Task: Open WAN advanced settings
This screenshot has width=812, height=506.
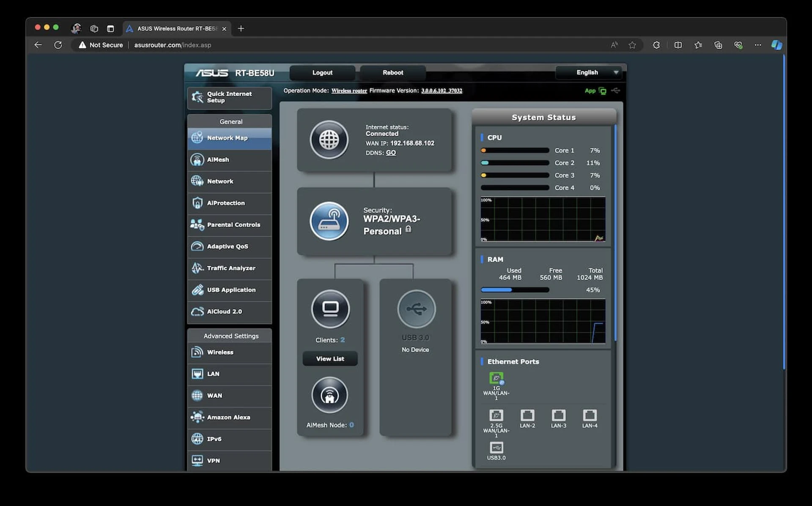Action: (x=230, y=396)
